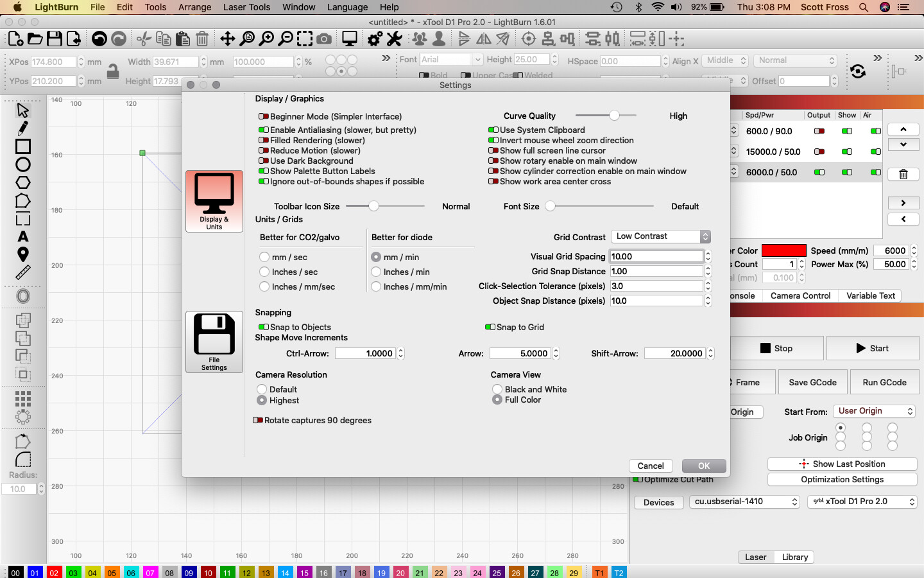Click the trash icon in the Cuts/Layers panel
The image size is (924, 578).
click(x=903, y=174)
